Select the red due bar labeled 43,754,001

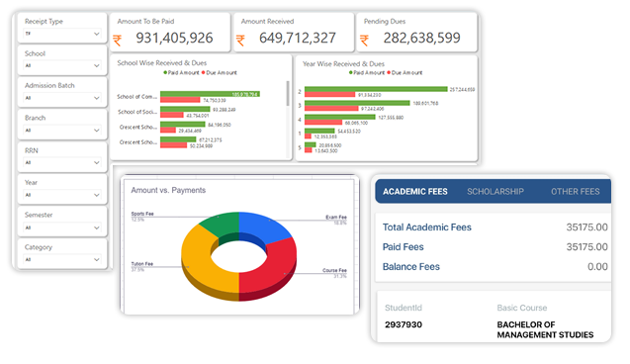click(172, 115)
